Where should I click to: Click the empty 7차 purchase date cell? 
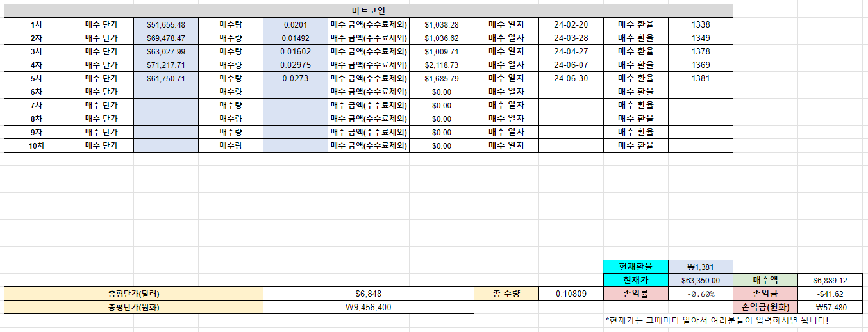pos(571,105)
